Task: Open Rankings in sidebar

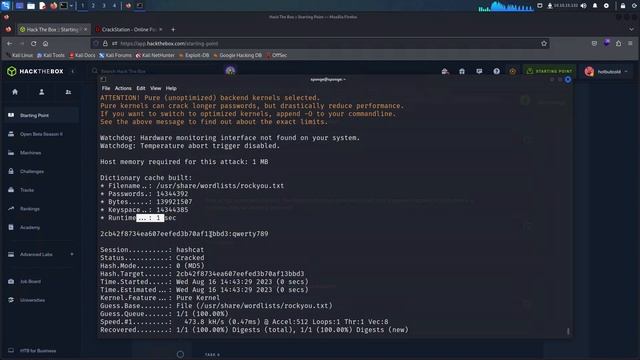Action: pos(41,209)
